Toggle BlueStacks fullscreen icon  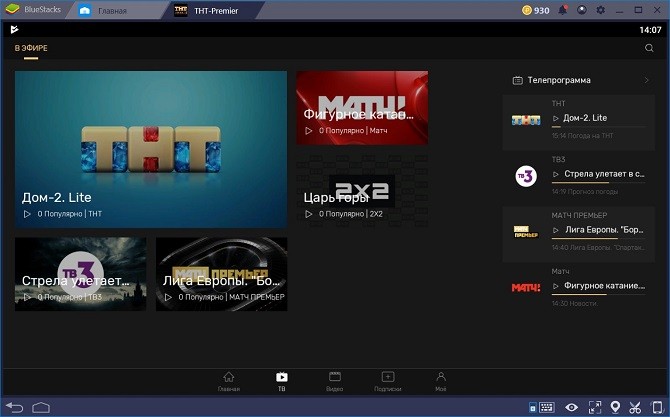595,407
